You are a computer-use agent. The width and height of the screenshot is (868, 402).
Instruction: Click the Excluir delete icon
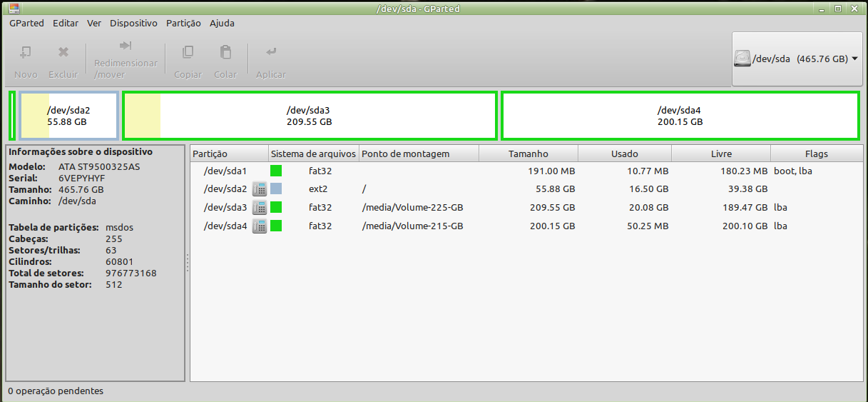[x=63, y=52]
